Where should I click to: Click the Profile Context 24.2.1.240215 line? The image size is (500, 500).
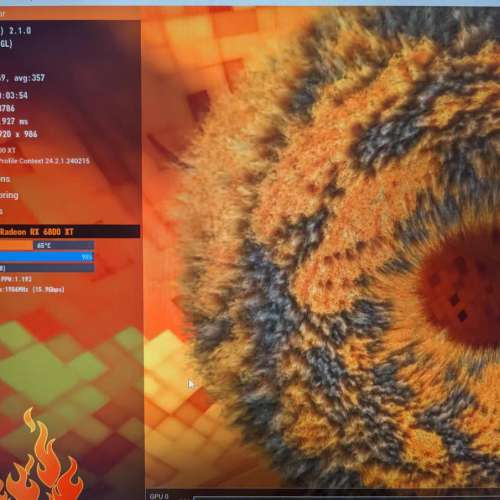(x=45, y=161)
